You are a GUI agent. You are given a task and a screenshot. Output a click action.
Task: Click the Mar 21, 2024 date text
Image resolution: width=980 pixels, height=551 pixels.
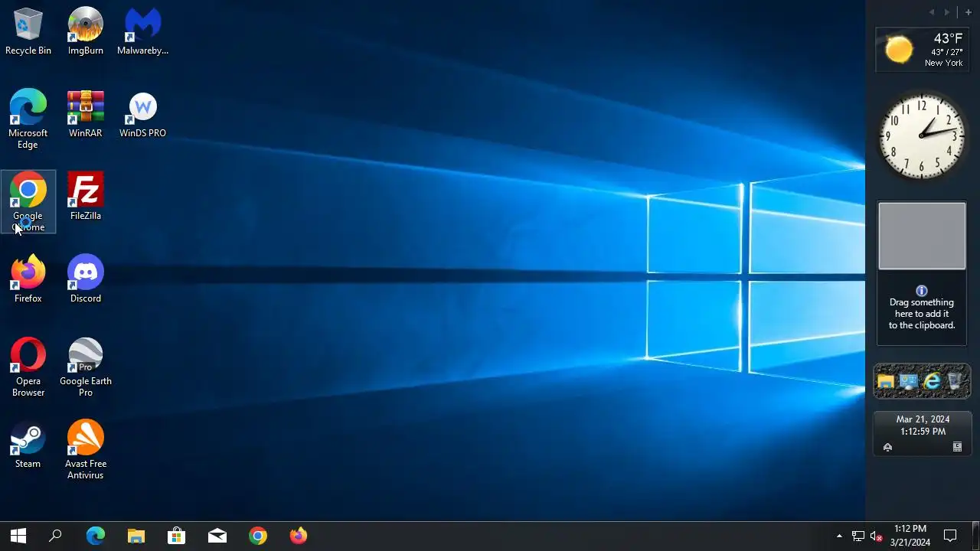pos(923,419)
